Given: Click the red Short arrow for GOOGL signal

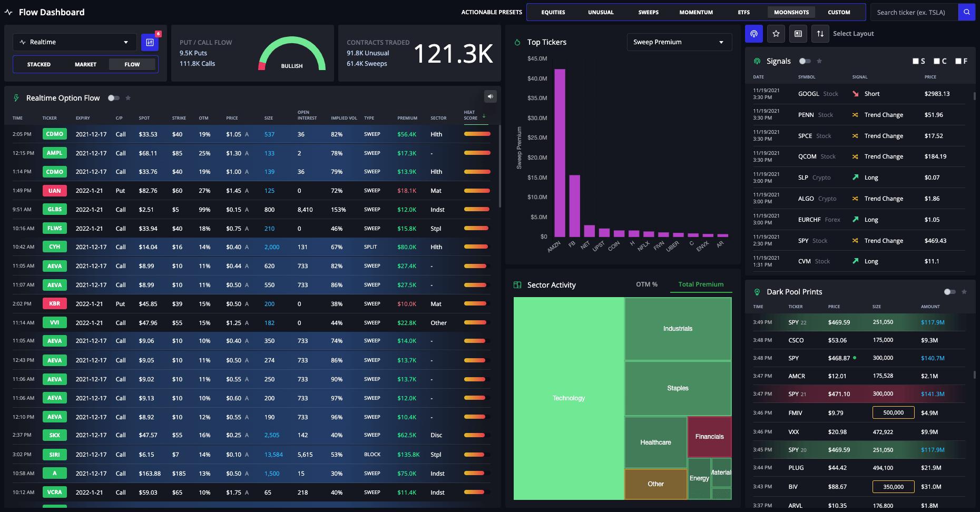Looking at the screenshot, I should 856,94.
